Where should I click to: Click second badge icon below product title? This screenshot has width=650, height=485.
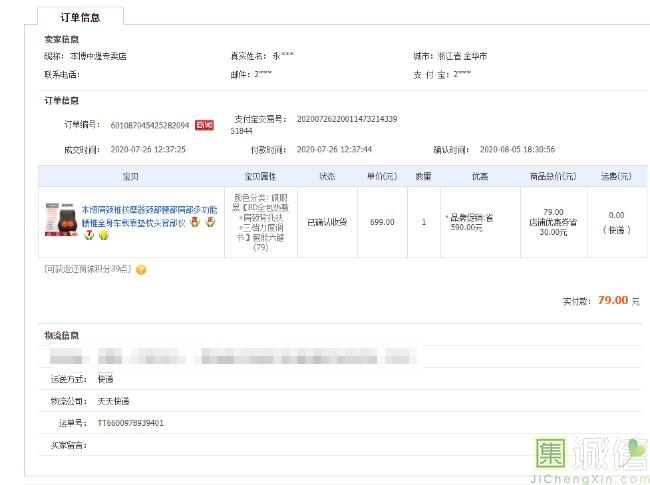click(103, 236)
